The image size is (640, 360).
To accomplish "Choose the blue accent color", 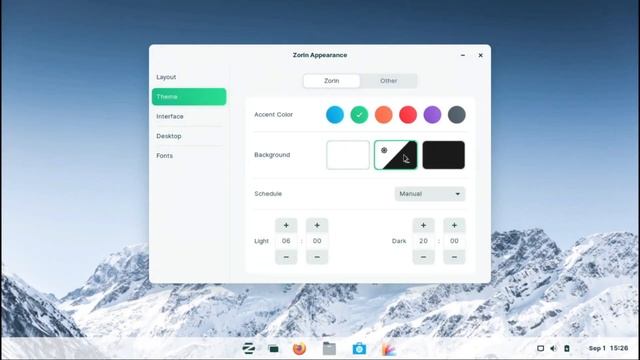I will click(335, 115).
